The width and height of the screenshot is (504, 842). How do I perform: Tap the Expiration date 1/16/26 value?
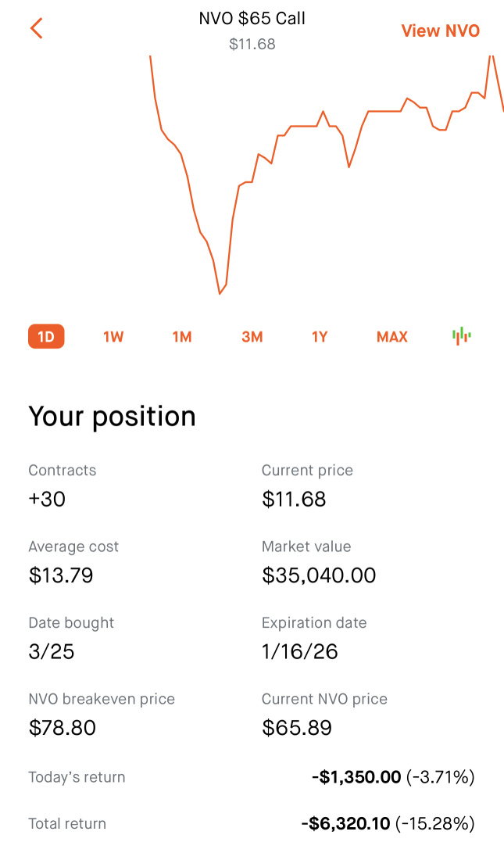(299, 651)
